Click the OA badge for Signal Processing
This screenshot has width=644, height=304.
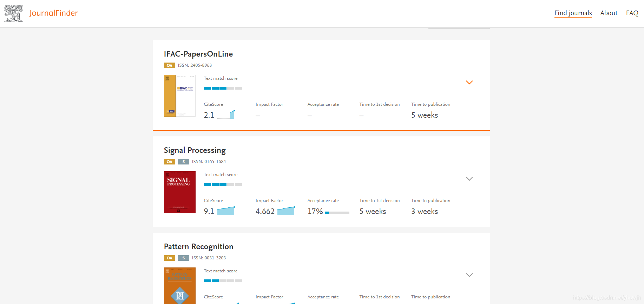[170, 162]
